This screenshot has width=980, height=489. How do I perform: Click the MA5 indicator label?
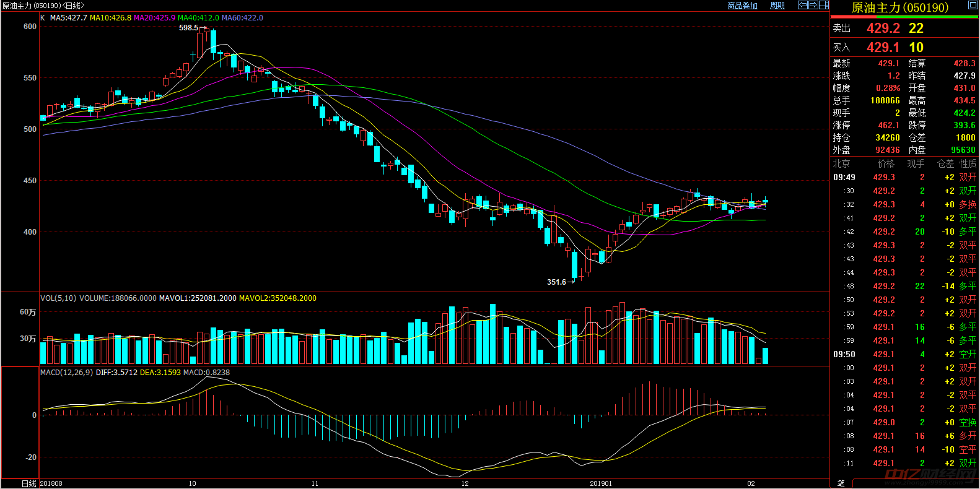[68, 18]
